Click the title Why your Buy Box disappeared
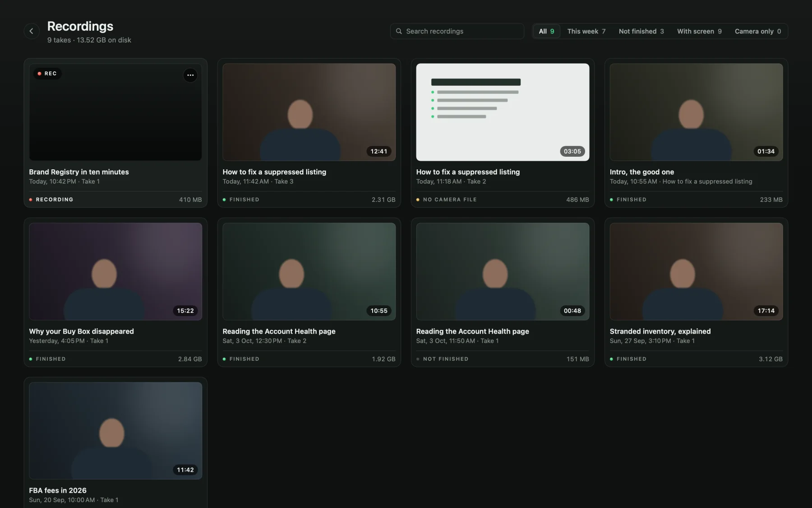812x508 pixels. pyautogui.click(x=82, y=331)
